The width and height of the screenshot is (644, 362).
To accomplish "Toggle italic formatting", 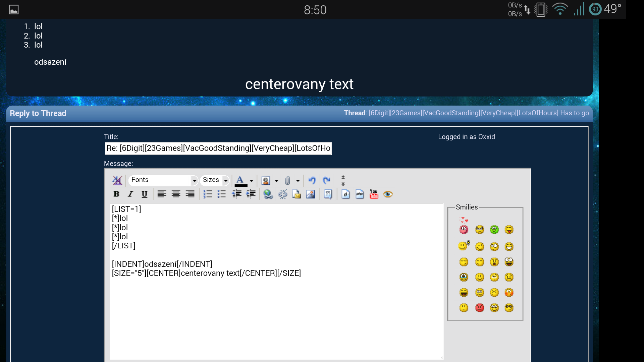I will pyautogui.click(x=130, y=194).
